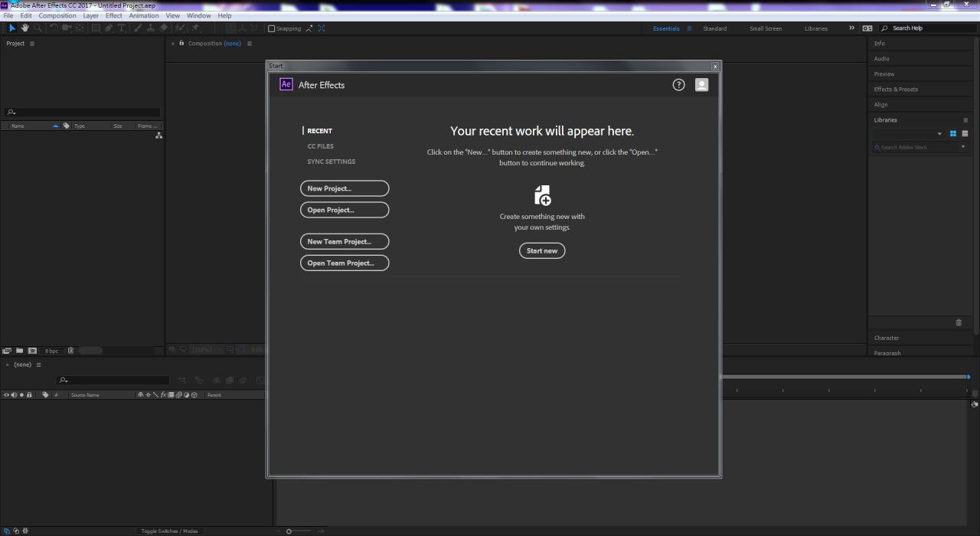Select the Selection arrow tool

tap(11, 28)
